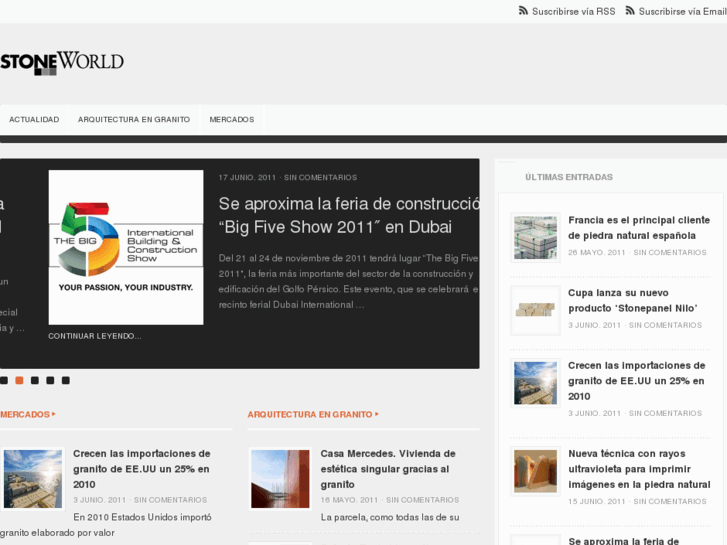Open the Big Five Show 2011 Dubai headline
Image resolution: width=727 pixels, height=545 pixels.
click(349, 215)
